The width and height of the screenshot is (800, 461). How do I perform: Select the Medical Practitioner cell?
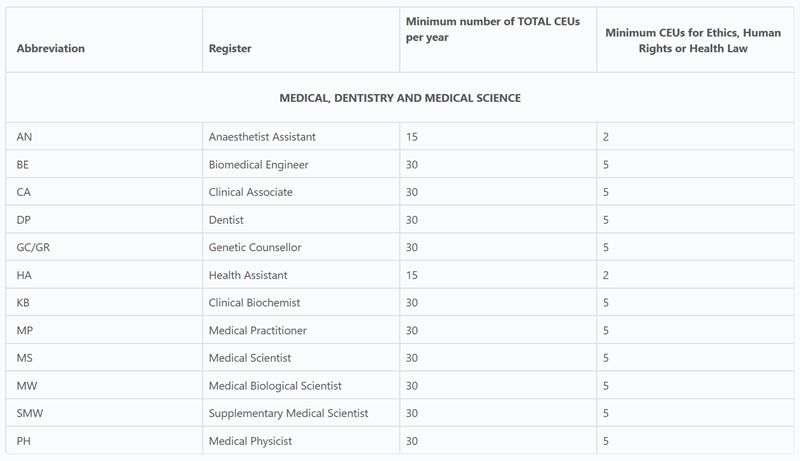click(257, 330)
